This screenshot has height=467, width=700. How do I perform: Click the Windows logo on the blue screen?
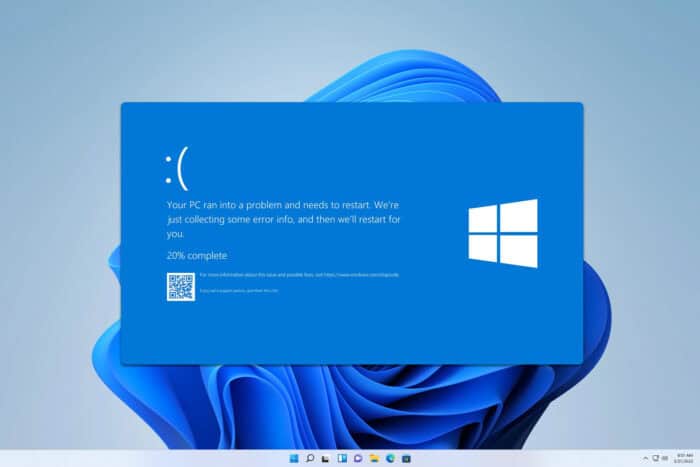point(503,234)
